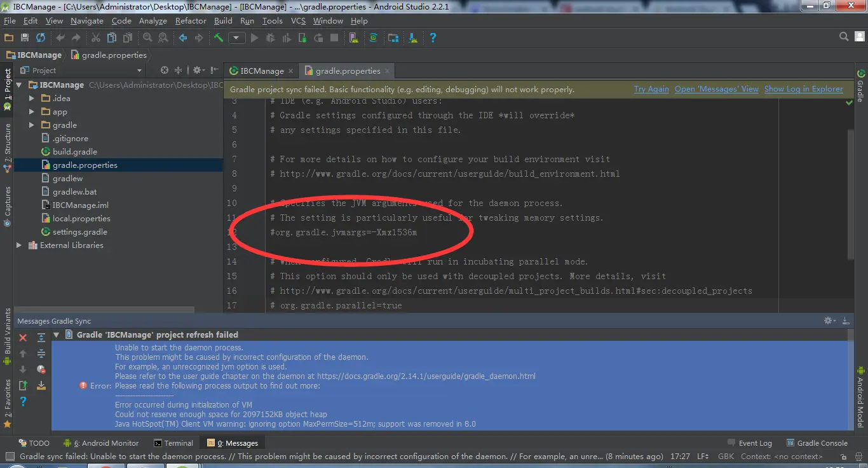Open AVD Manager from the toolbar

[354, 38]
